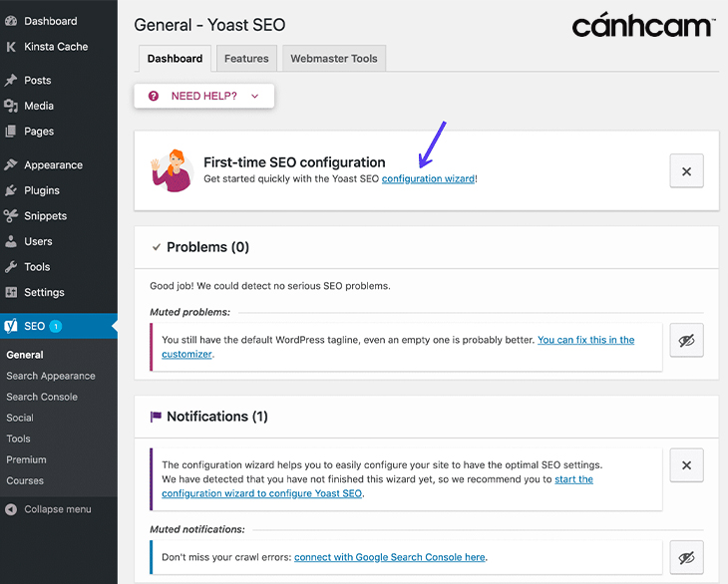Click the Collapse menu text
The height and width of the screenshot is (584, 728).
[x=58, y=509]
